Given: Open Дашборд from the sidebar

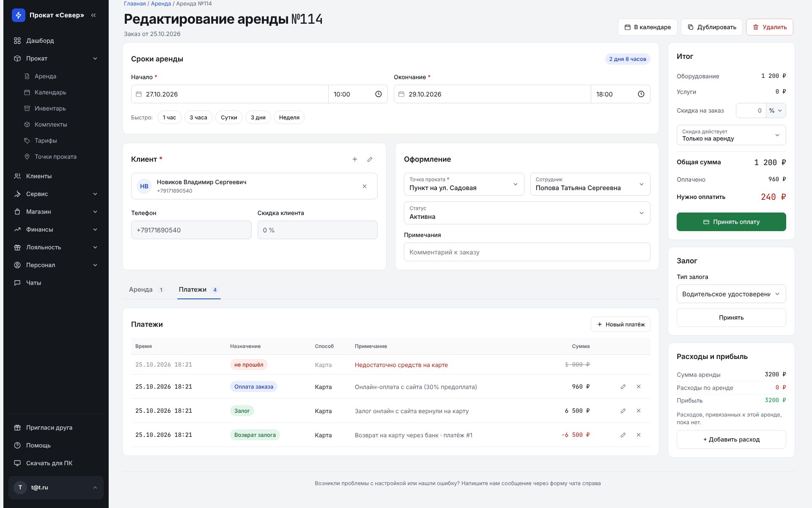Looking at the screenshot, I should (56, 41).
